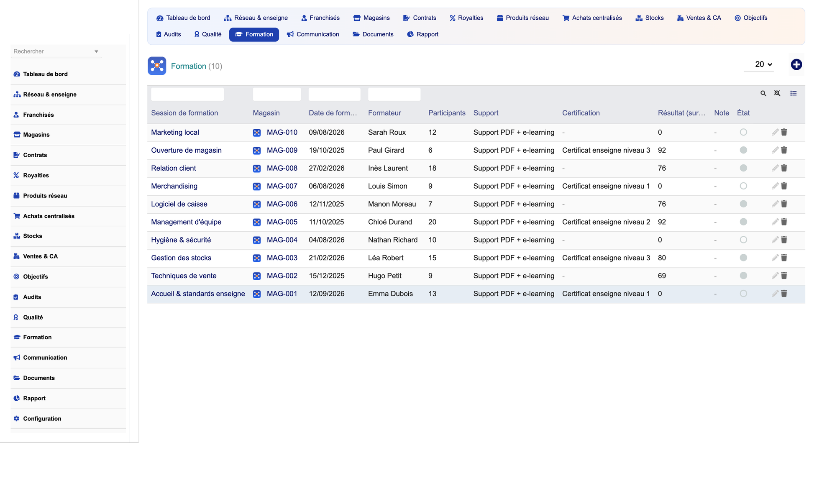
Task: Click the store icon beside MAG-005
Action: pyautogui.click(x=257, y=223)
